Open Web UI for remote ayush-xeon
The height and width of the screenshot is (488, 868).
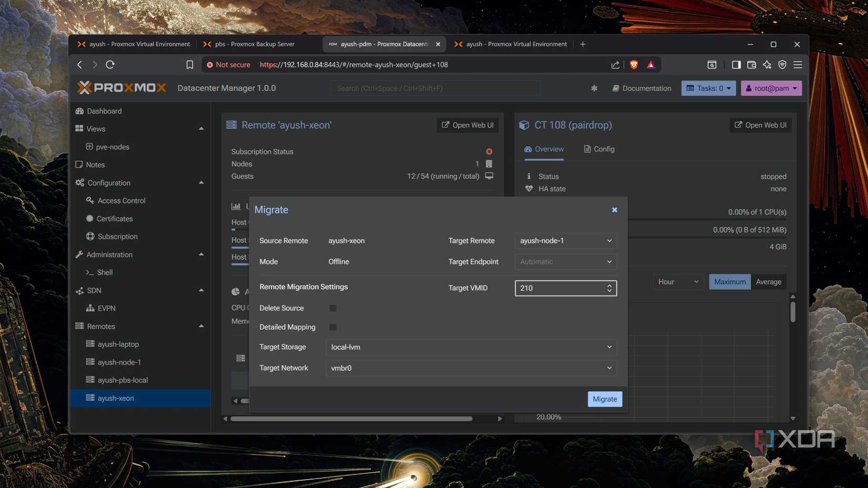click(467, 125)
